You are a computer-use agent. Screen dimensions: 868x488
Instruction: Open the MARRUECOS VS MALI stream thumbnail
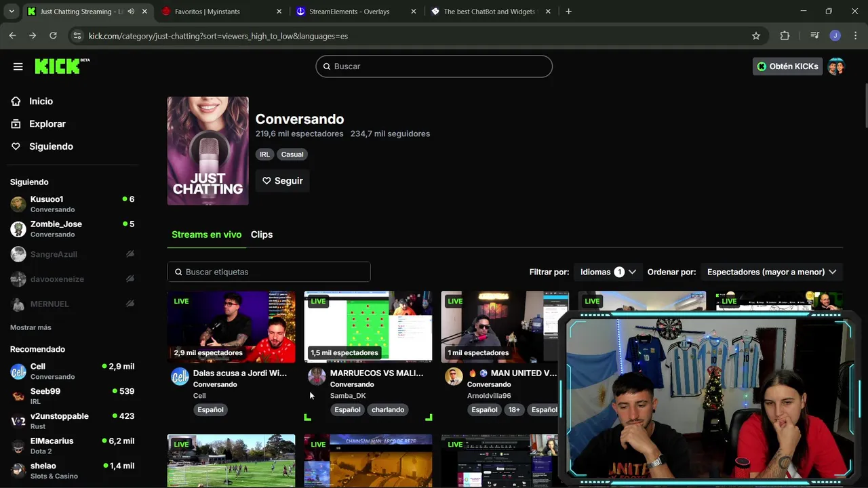pos(368,327)
